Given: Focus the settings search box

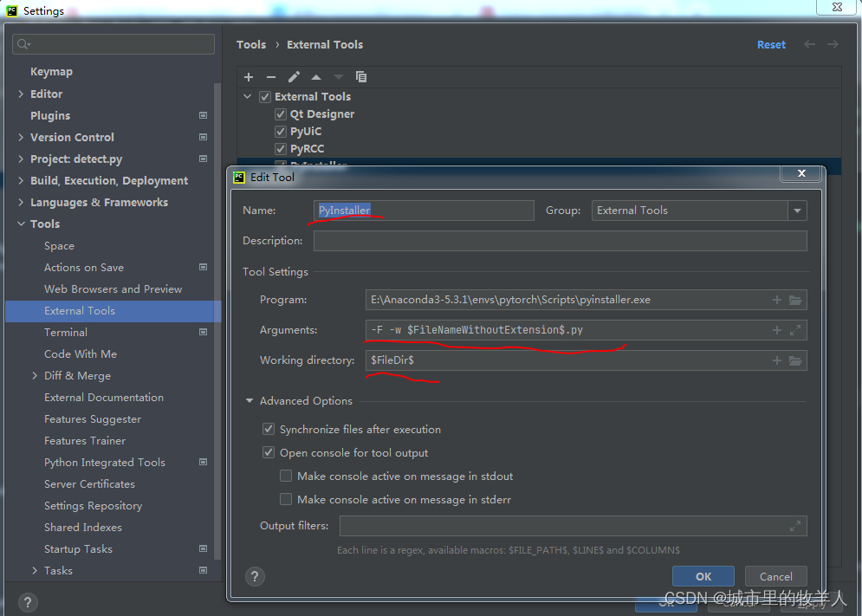Looking at the screenshot, I should [113, 44].
